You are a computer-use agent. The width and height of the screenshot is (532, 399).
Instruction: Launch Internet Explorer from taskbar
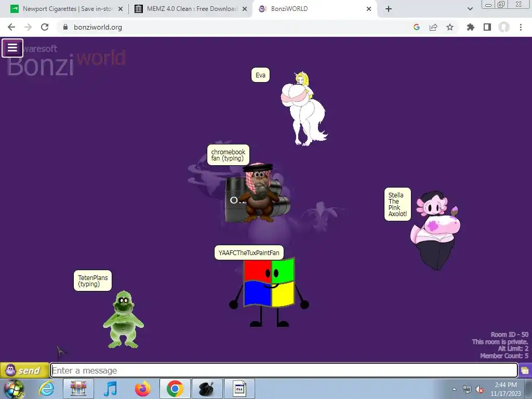coord(46,389)
